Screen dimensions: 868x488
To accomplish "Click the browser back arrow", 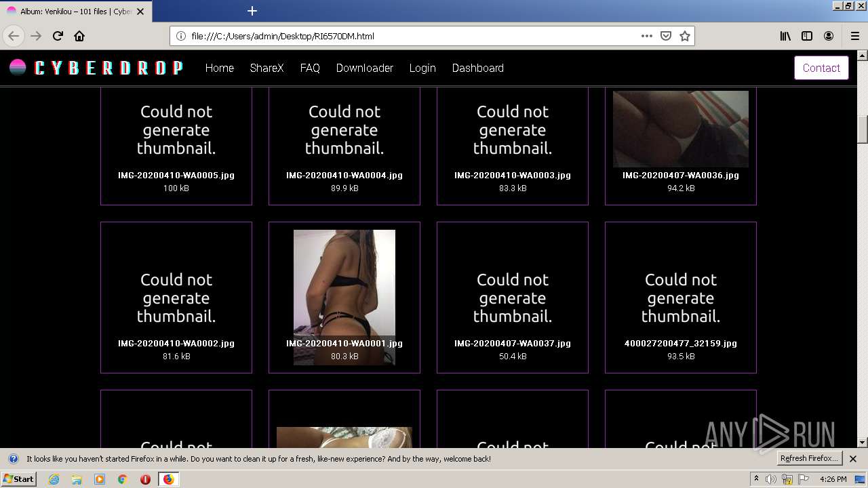I will [x=14, y=36].
